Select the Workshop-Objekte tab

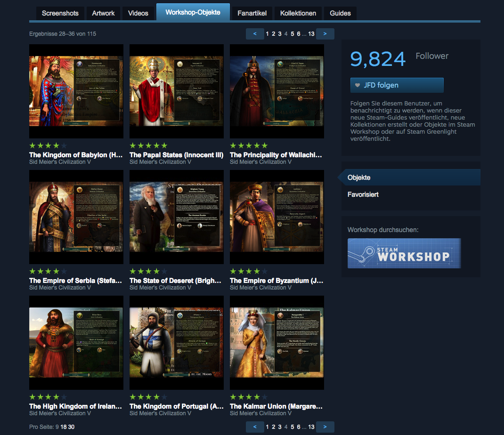pos(193,12)
